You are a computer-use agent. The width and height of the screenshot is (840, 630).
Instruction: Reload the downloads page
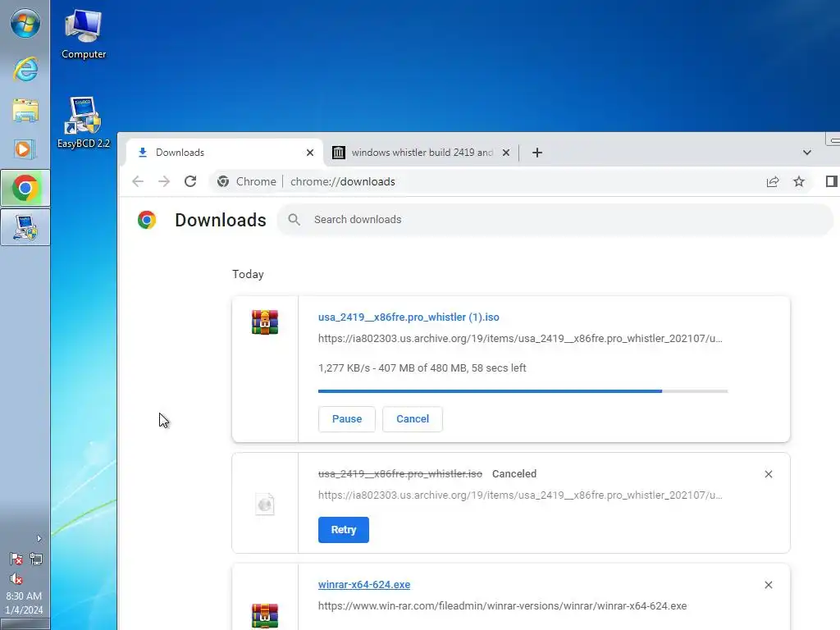point(190,181)
